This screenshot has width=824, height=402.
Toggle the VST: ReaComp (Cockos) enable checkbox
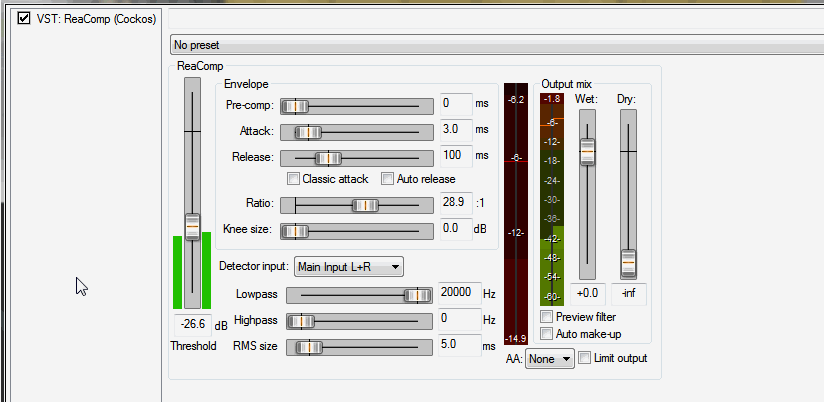click(23, 18)
